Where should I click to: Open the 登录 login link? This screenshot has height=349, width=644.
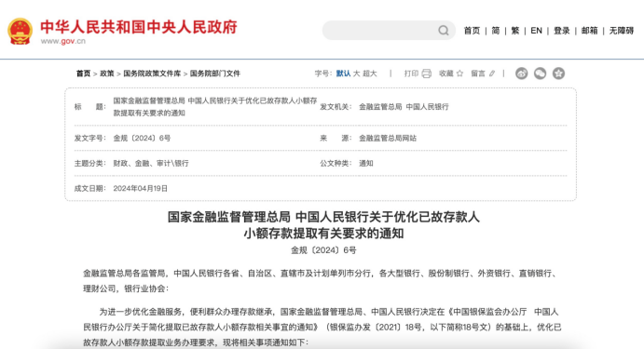click(x=561, y=31)
